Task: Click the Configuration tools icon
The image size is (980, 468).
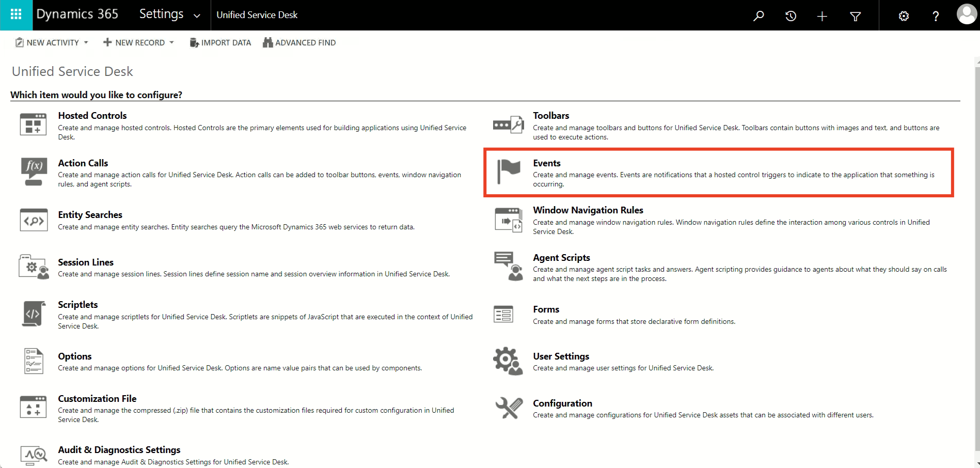Action: 509,408
